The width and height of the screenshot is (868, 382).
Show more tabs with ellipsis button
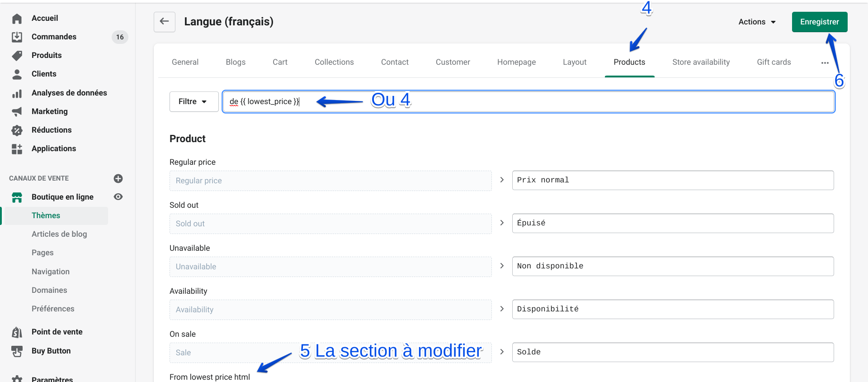[x=825, y=62]
